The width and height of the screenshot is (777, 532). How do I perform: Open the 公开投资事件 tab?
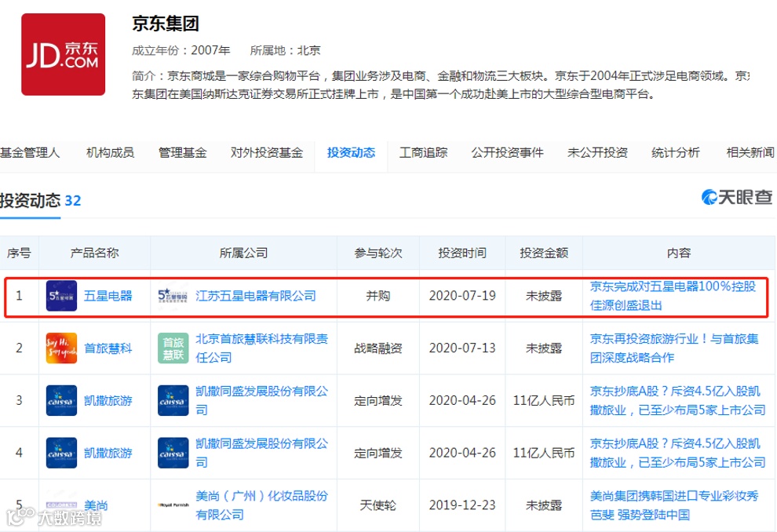click(x=508, y=152)
